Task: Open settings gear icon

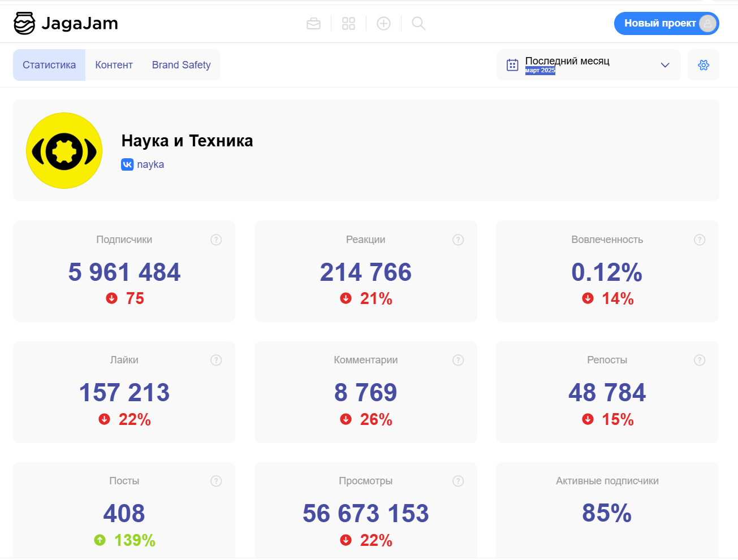Action: point(704,65)
